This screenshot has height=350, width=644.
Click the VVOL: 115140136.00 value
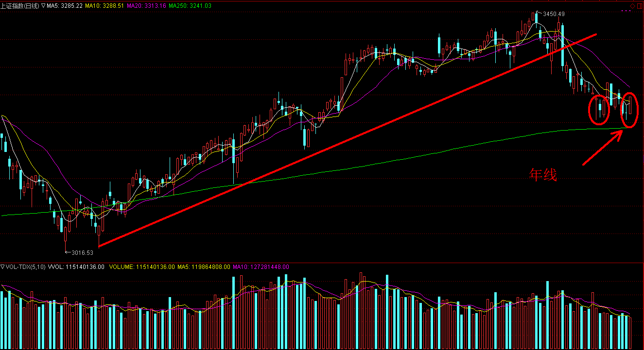pyautogui.click(x=76, y=267)
